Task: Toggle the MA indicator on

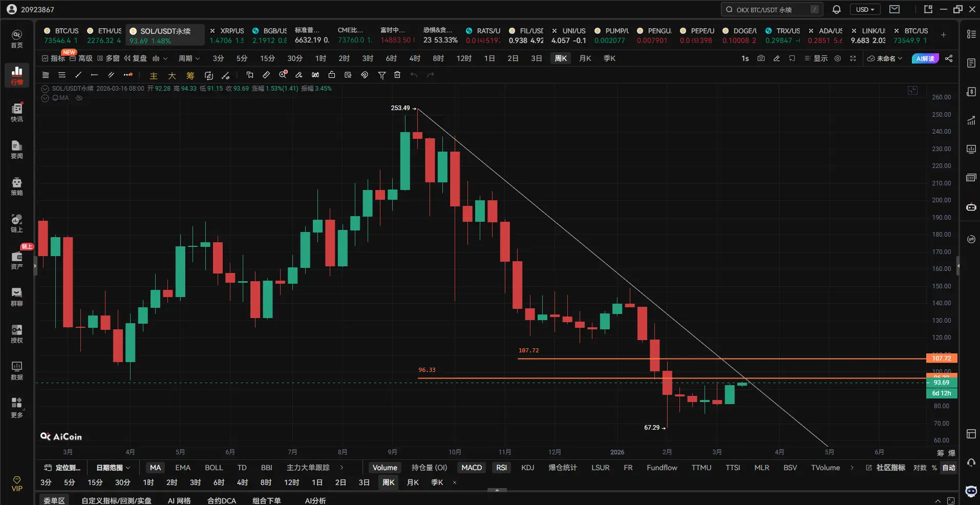Action: click(155, 468)
